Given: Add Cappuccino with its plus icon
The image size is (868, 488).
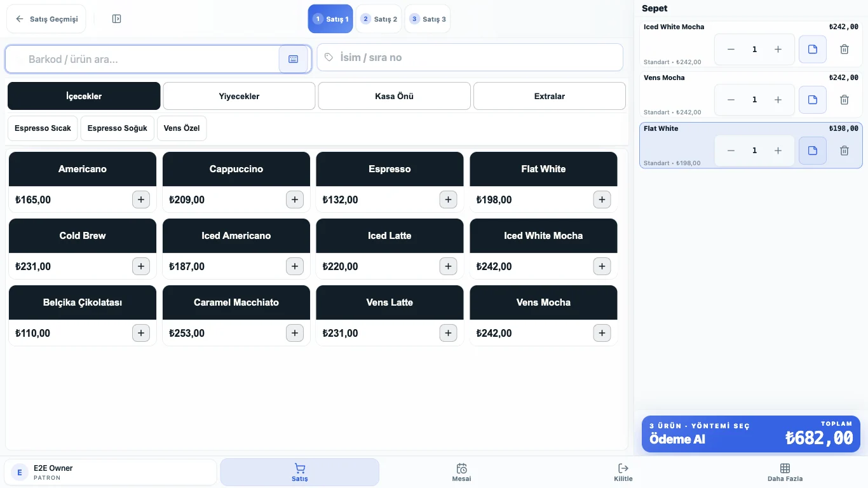Looking at the screenshot, I should point(294,200).
